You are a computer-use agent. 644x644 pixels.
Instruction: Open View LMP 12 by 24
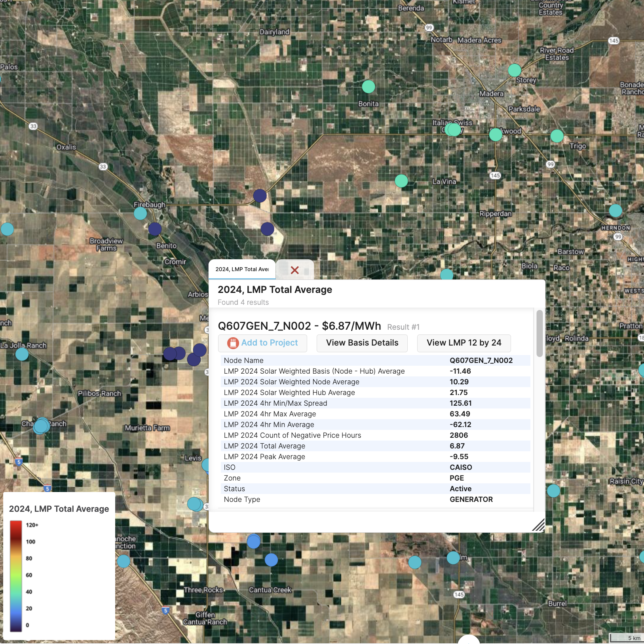point(464,343)
